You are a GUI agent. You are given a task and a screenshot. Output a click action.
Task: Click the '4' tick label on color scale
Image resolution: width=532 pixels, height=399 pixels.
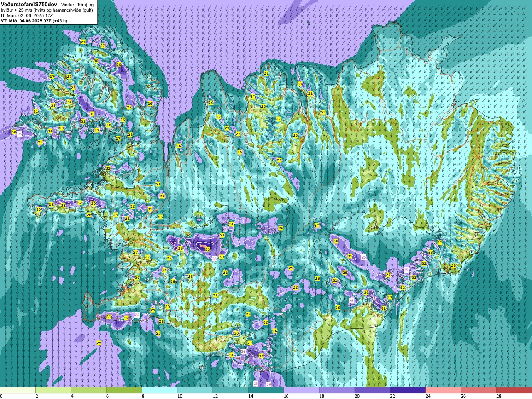tap(72, 396)
